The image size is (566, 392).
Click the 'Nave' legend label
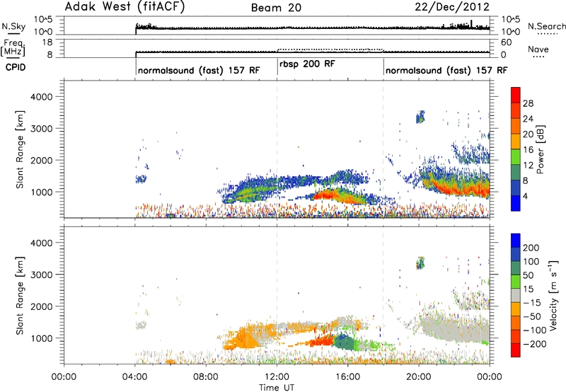[538, 50]
